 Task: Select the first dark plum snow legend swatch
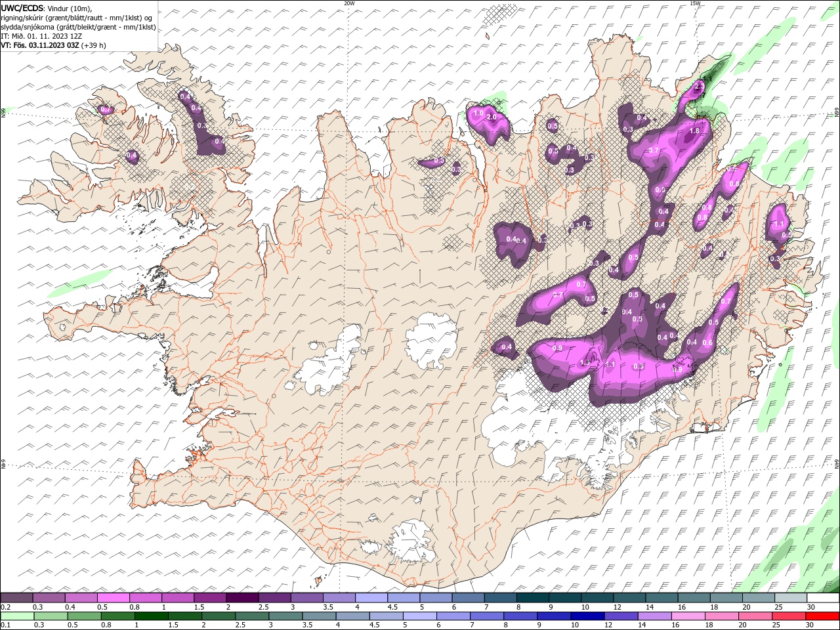17,598
